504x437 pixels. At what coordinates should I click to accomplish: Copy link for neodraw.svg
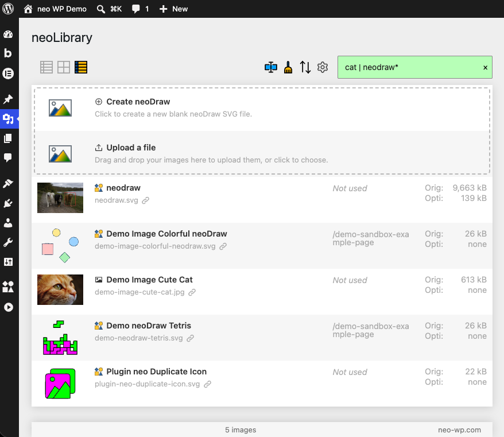(x=146, y=200)
